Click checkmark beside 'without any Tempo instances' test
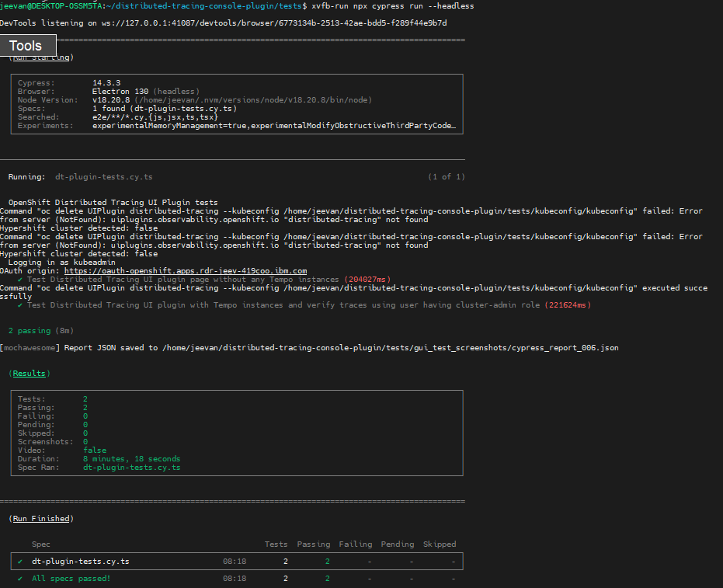Screen dimensions: 723x588 [20, 280]
